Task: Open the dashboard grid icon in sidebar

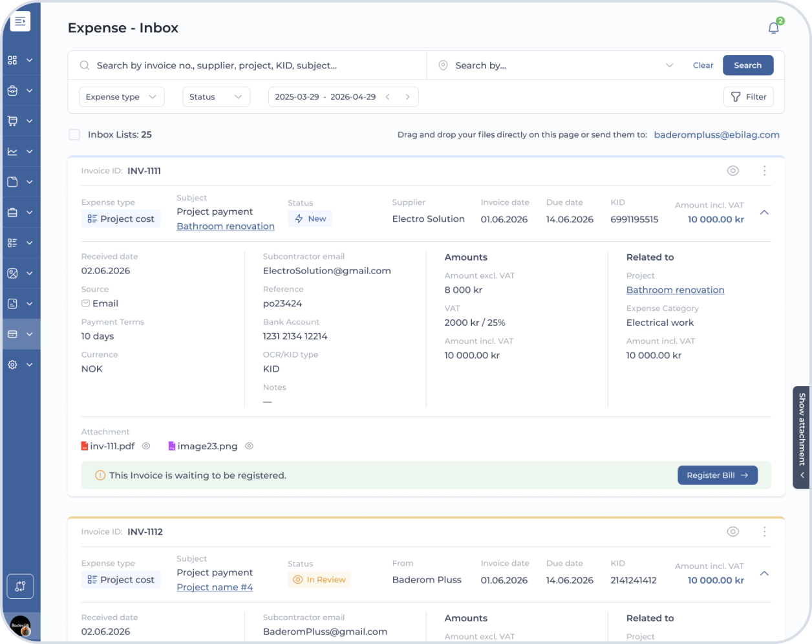Action: (x=12, y=60)
